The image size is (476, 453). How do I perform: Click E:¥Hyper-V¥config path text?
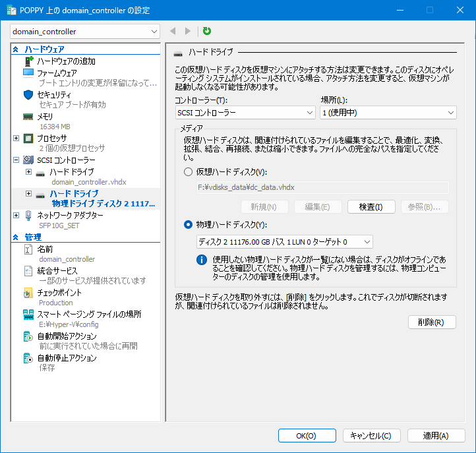click(69, 324)
